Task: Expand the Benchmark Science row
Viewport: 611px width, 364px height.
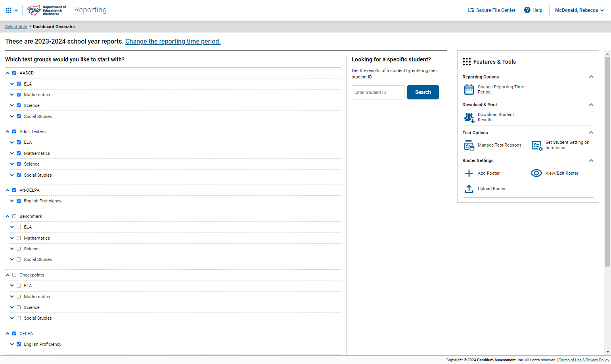Action: pos(12,249)
